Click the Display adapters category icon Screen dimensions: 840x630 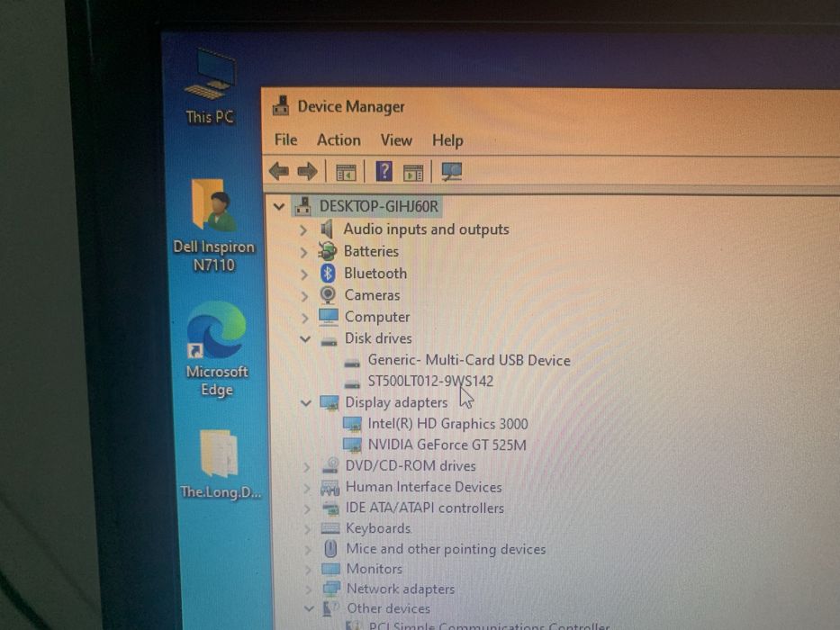pyautogui.click(x=330, y=402)
